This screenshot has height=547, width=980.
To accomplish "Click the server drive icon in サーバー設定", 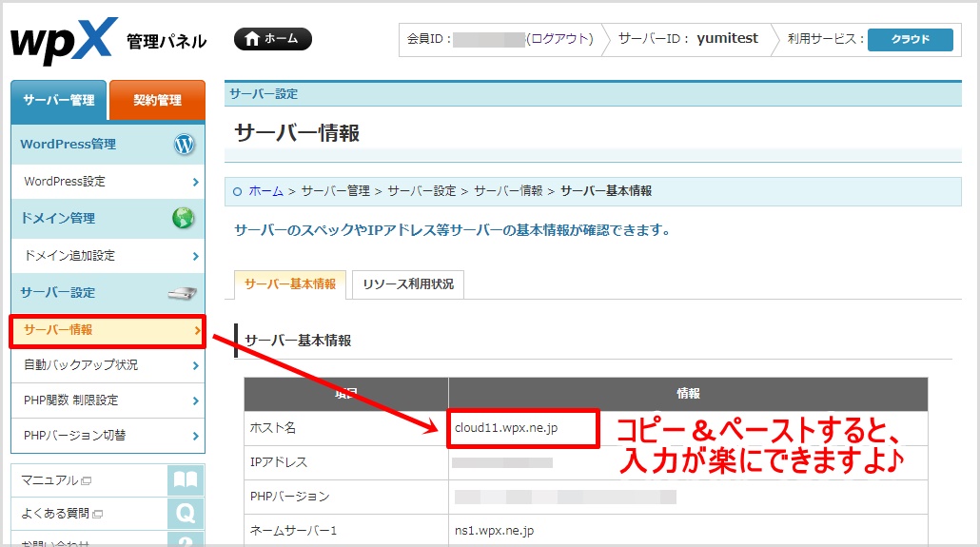I will pyautogui.click(x=182, y=293).
